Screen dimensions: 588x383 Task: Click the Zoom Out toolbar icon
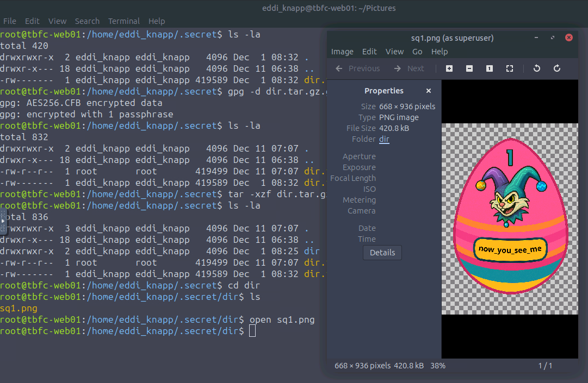point(469,68)
